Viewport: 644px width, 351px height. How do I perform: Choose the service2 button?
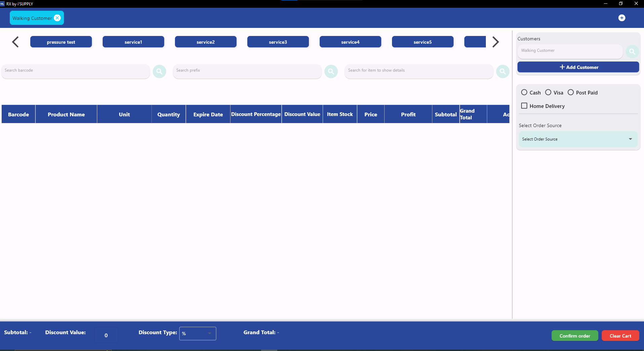pyautogui.click(x=206, y=42)
